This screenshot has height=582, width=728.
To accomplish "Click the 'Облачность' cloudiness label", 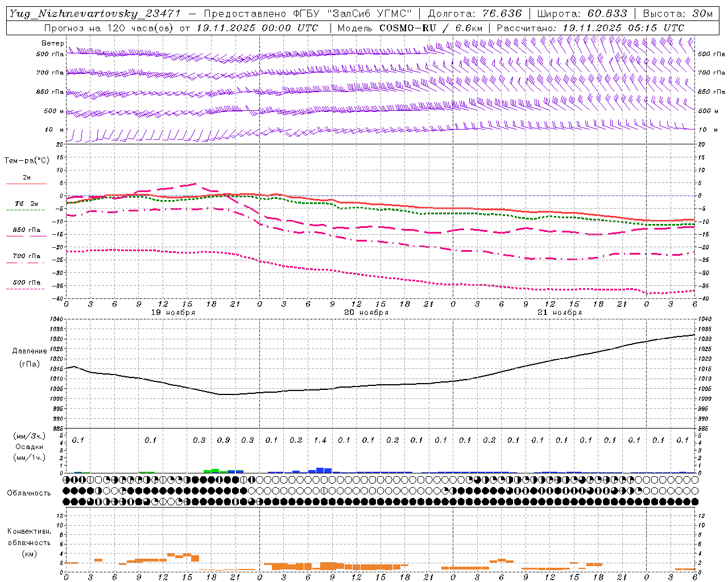I will pos(29,493).
